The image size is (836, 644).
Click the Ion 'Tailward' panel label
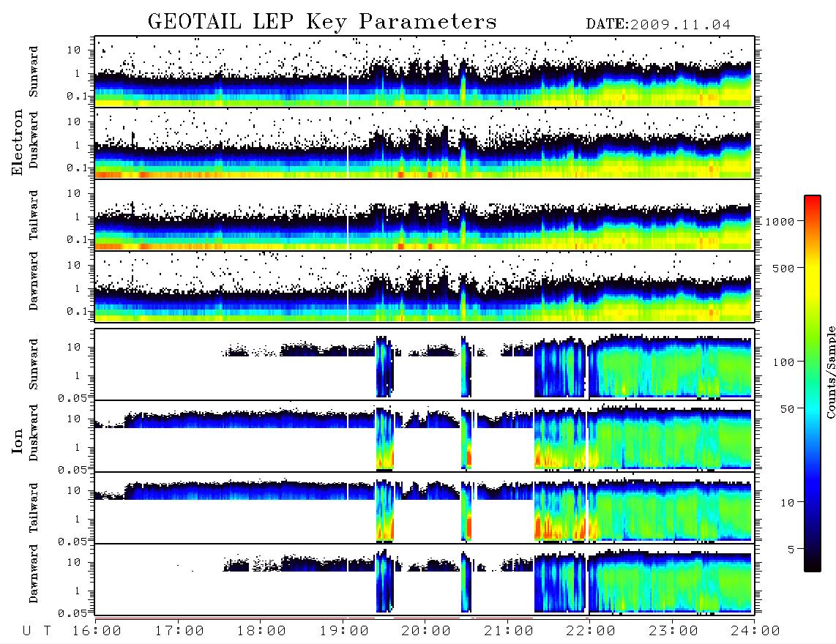coord(34,508)
